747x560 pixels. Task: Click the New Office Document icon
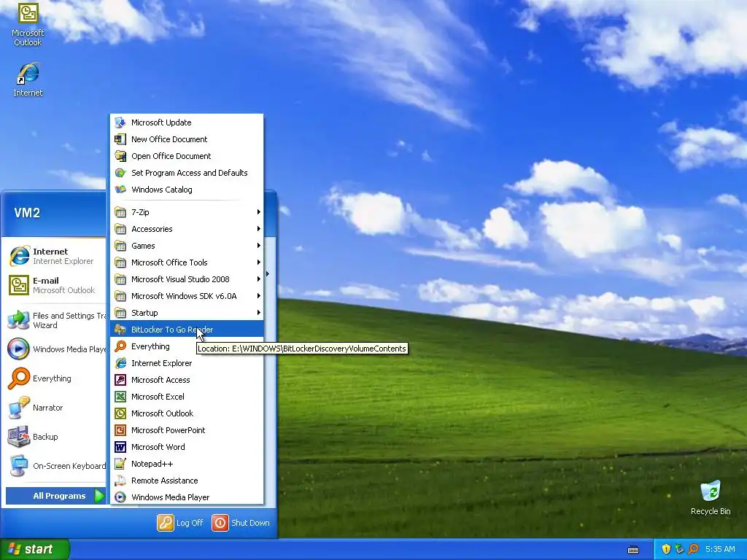[x=120, y=139]
